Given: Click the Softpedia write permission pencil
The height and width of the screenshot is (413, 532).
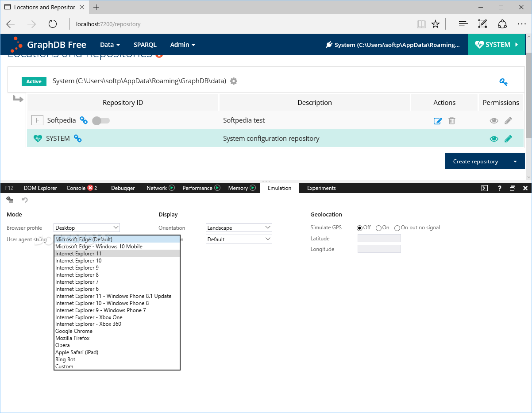Looking at the screenshot, I should tap(508, 120).
